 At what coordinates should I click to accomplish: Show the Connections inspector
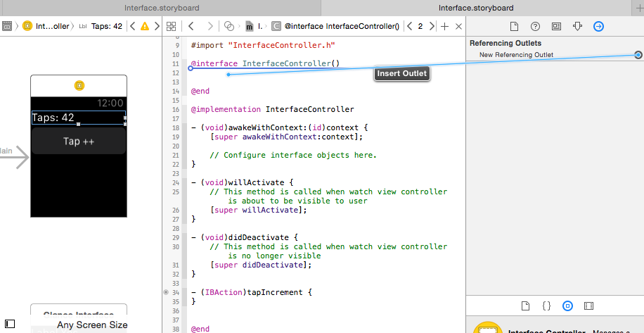pos(598,26)
